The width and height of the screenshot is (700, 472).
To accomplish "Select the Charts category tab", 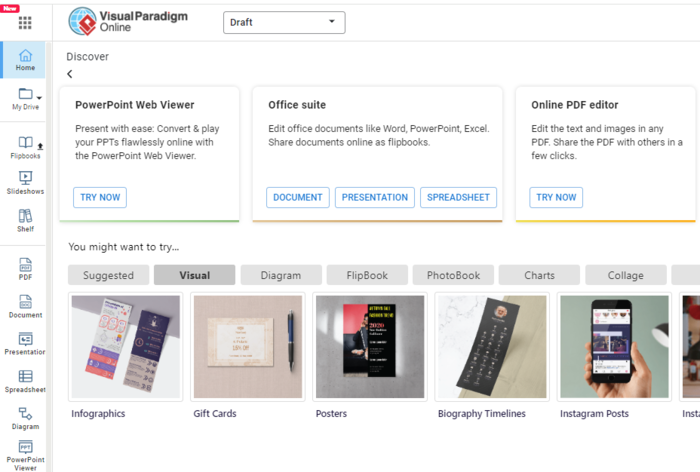I will pos(539,275).
